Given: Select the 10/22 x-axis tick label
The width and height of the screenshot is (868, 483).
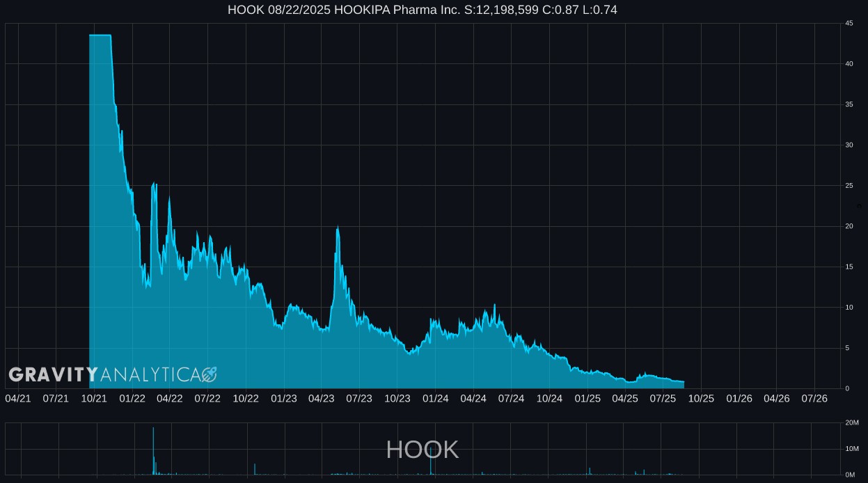Looking at the screenshot, I should coord(246,398).
